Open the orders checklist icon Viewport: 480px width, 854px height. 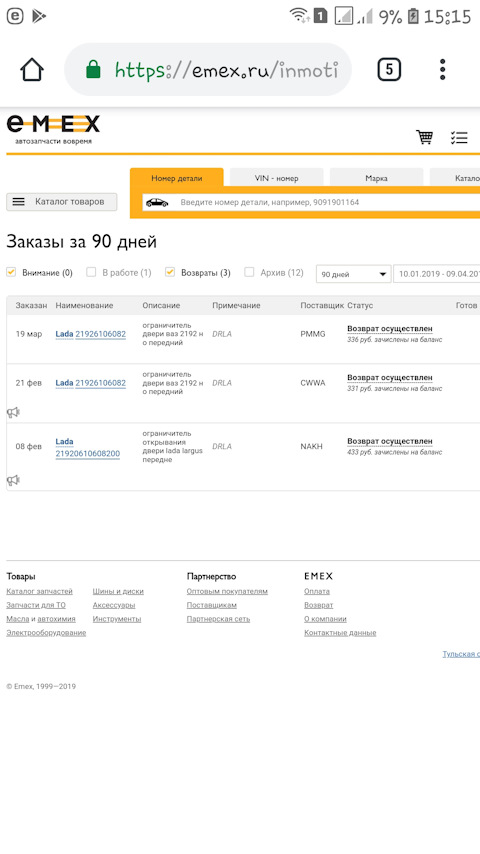tap(459, 137)
